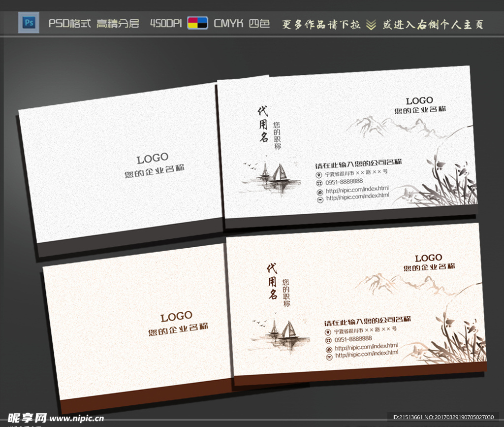Click '您的职称' on the lower brown card
The image size is (504, 427).
pos(286,293)
